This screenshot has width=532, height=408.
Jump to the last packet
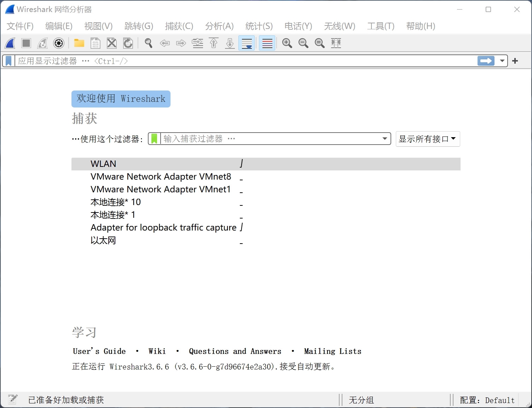230,43
